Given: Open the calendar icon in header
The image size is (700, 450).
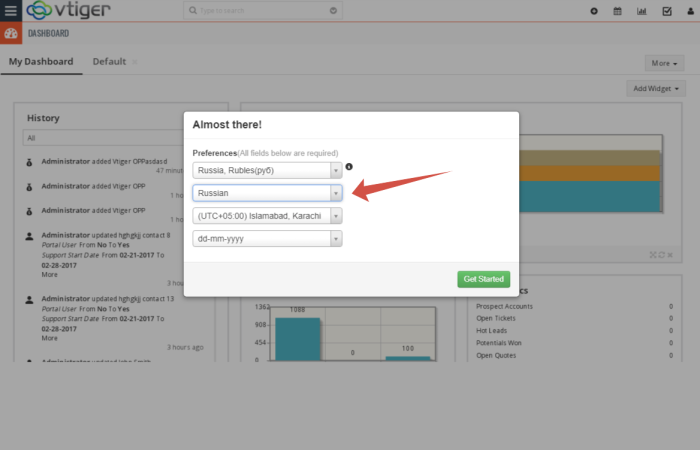Looking at the screenshot, I should click(x=617, y=11).
